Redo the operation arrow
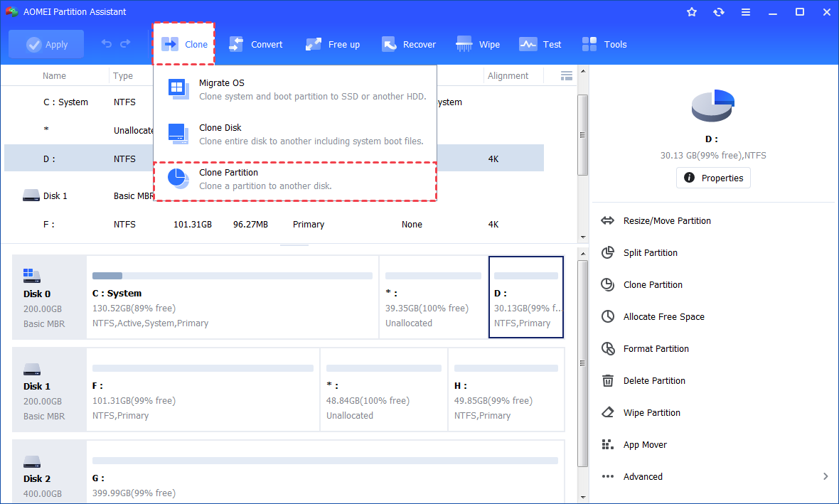Image resolution: width=839 pixels, height=504 pixels. click(x=125, y=44)
